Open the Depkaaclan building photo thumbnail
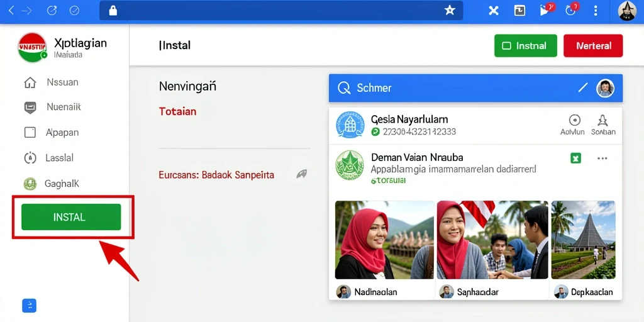 583,240
